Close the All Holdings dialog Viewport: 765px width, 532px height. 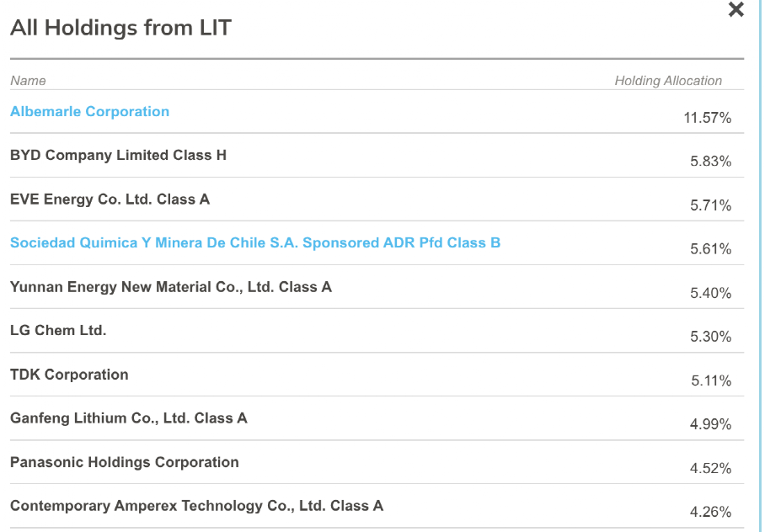point(736,10)
